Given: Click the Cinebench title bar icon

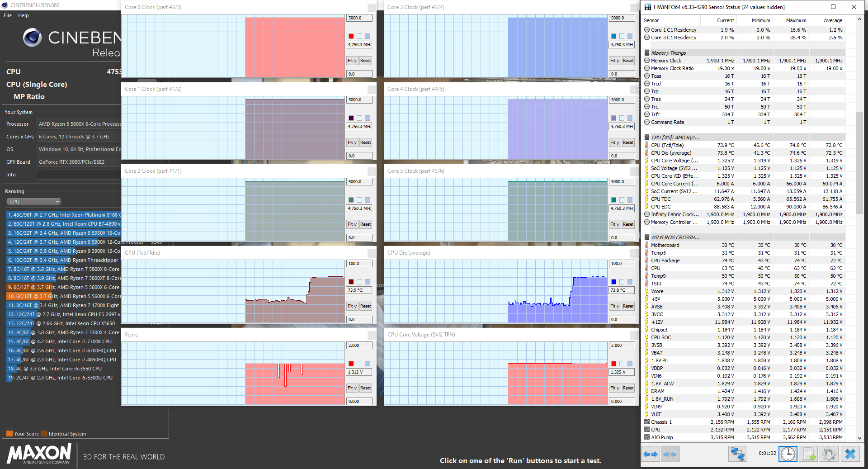Looking at the screenshot, I should coord(5,5).
